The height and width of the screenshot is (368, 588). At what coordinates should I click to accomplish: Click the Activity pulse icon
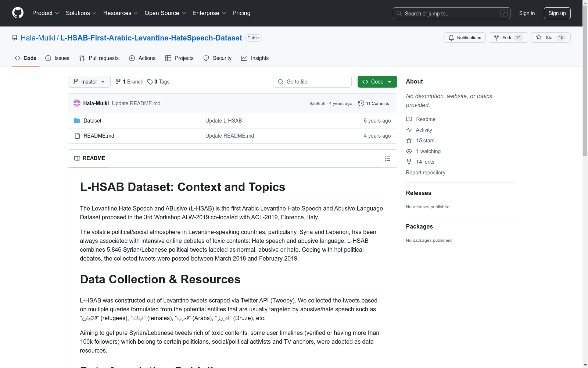click(409, 130)
